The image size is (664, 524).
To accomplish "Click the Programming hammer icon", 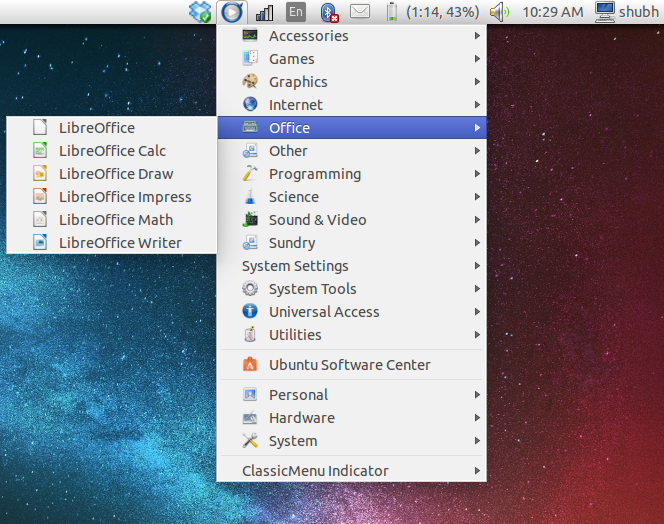I will click(250, 173).
